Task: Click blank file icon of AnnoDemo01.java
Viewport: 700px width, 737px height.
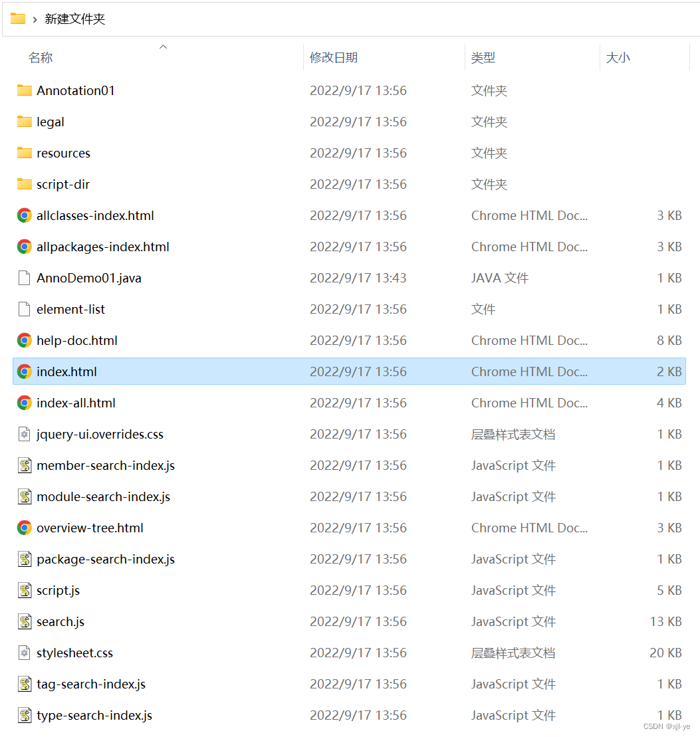Action: [x=25, y=278]
